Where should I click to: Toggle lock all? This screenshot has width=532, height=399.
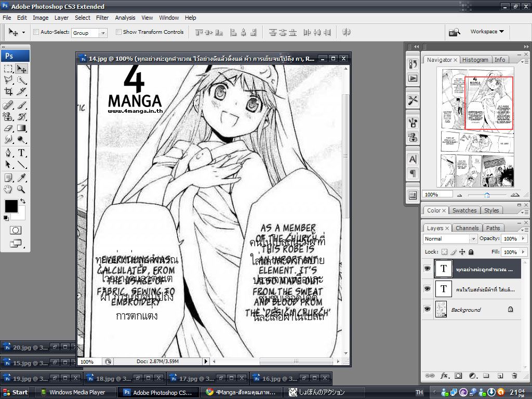tap(471, 252)
